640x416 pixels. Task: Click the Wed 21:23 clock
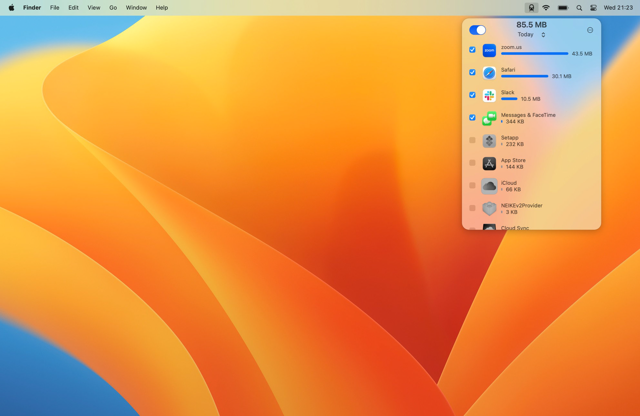pyautogui.click(x=618, y=7)
